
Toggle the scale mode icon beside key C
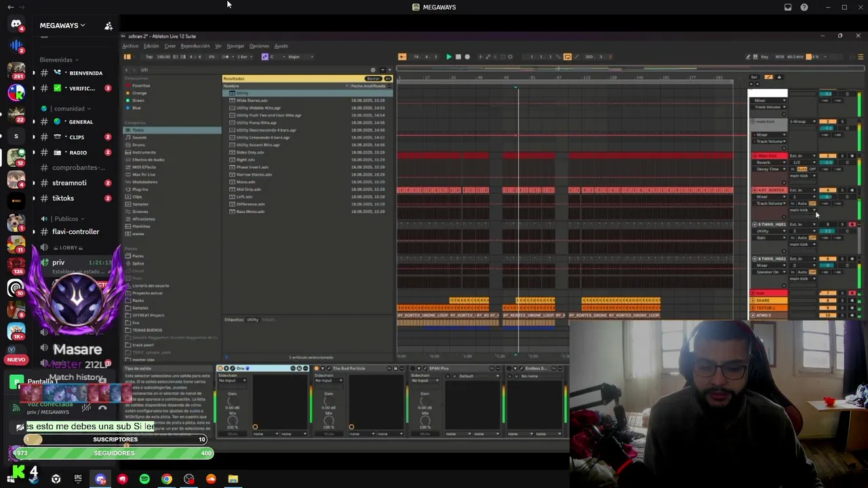point(264,57)
